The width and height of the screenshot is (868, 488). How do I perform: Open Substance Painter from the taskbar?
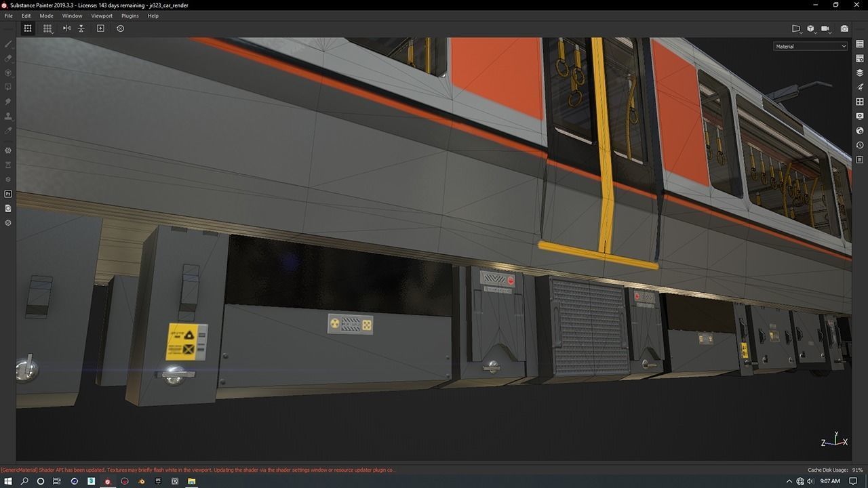(x=106, y=481)
